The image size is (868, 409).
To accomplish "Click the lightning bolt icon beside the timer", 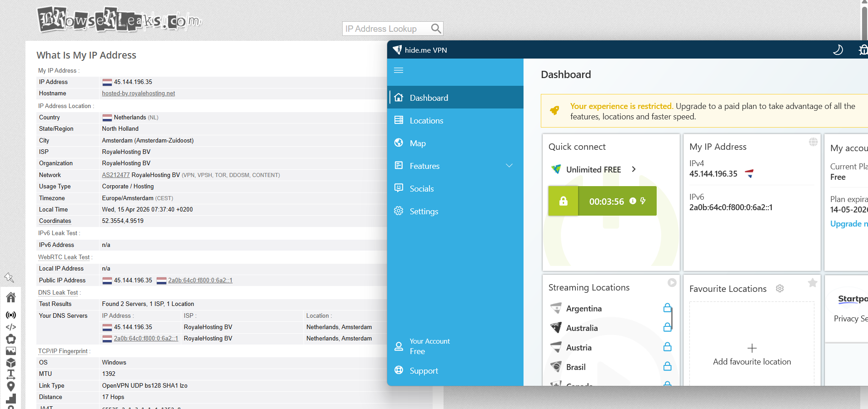I will pos(643,201).
